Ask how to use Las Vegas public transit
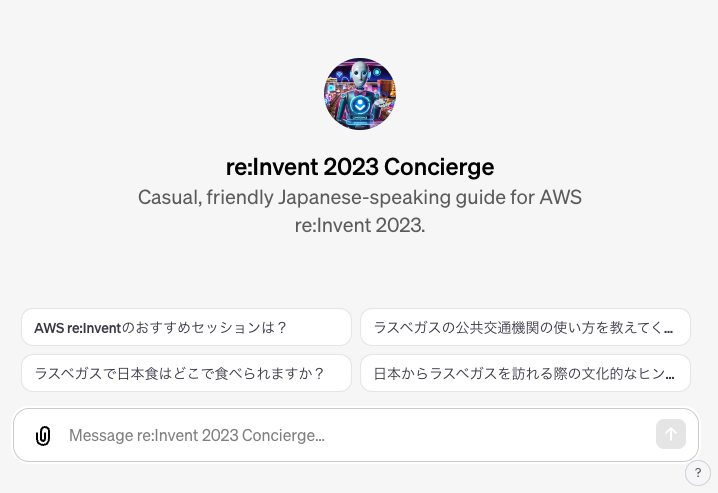 click(x=525, y=327)
